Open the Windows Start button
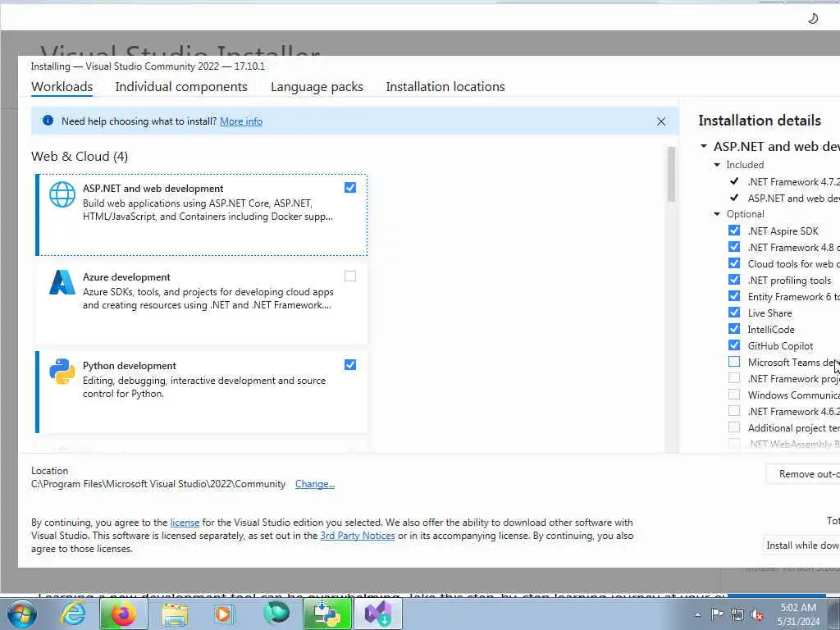840x630 pixels. [x=21, y=614]
